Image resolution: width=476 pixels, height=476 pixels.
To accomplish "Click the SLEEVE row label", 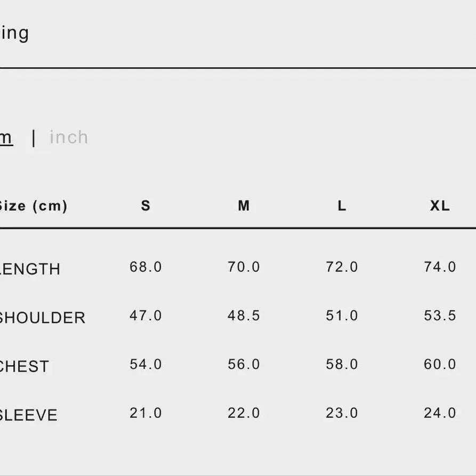I will point(29,415).
